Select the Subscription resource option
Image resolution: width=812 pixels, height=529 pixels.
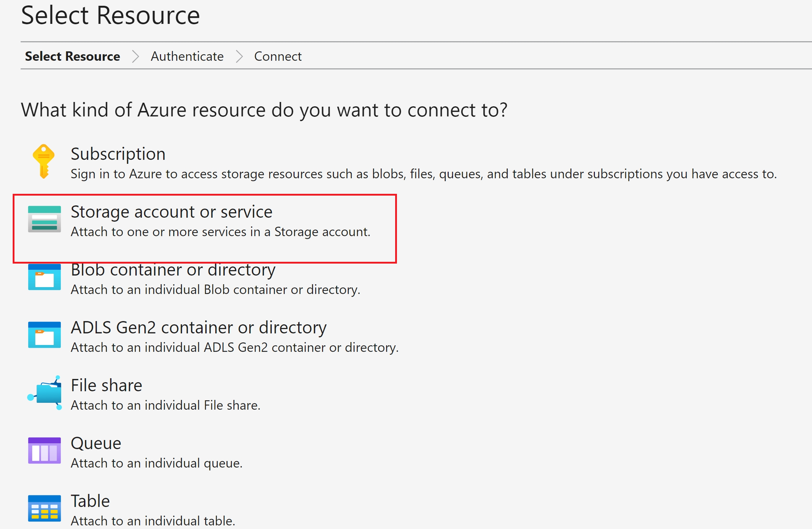pyautogui.click(x=118, y=154)
